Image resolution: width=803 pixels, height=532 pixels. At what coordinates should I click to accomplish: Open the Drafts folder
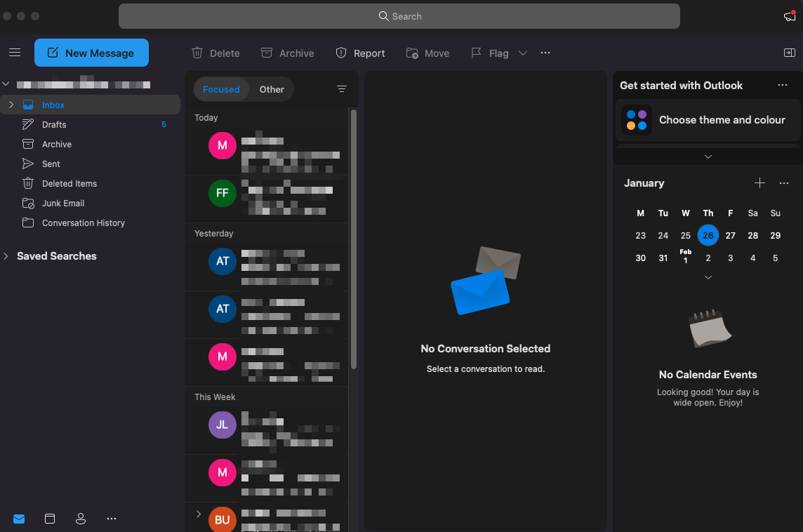pos(90,124)
